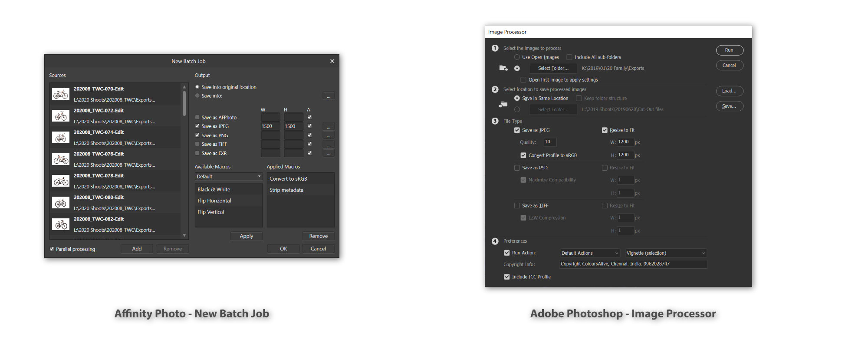Toggle Parallel processing checkbox

coord(52,249)
